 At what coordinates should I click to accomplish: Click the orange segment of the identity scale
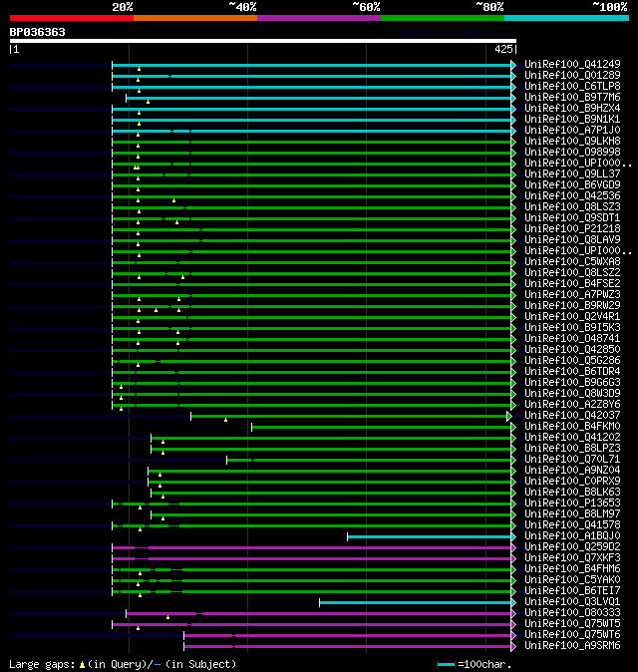194,18
